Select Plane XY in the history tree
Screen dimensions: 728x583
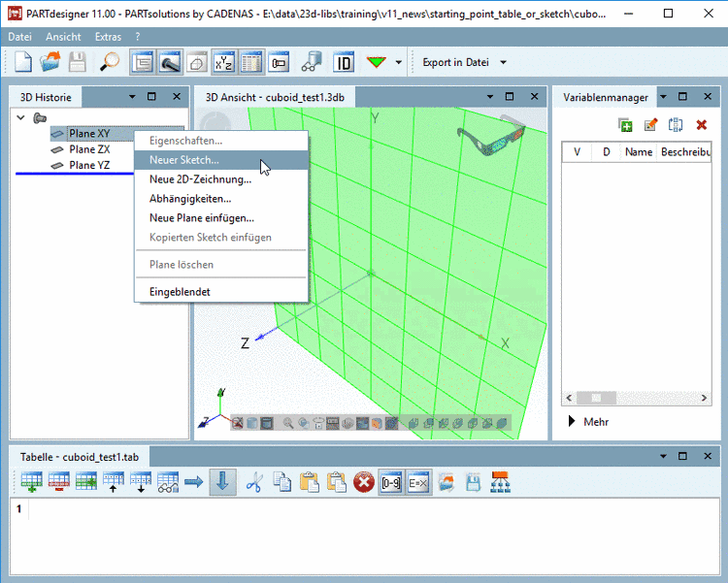click(89, 134)
